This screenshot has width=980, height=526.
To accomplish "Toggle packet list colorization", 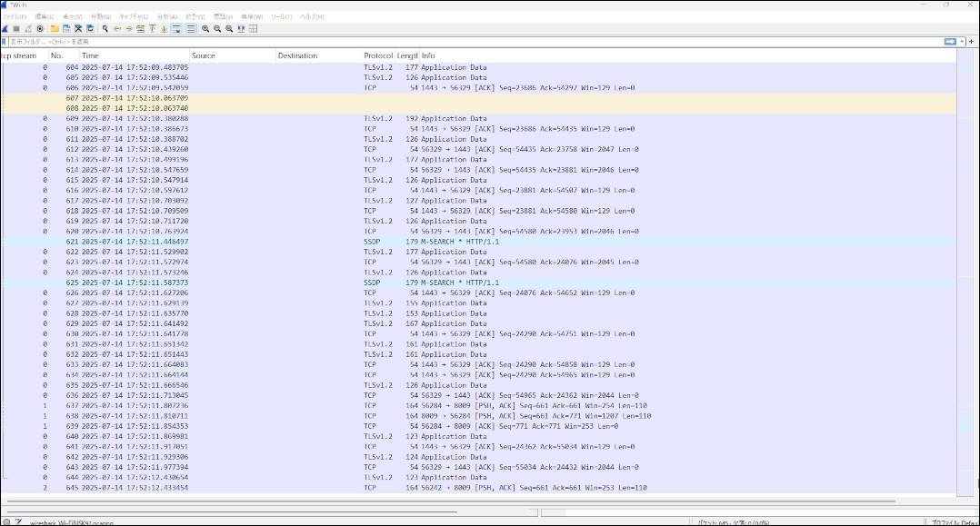I will click(x=191, y=29).
